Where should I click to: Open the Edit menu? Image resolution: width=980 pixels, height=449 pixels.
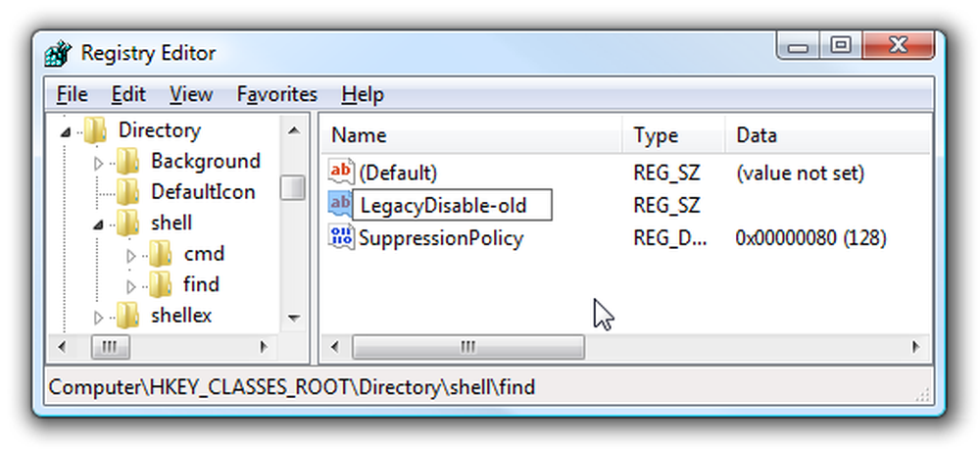pos(128,94)
